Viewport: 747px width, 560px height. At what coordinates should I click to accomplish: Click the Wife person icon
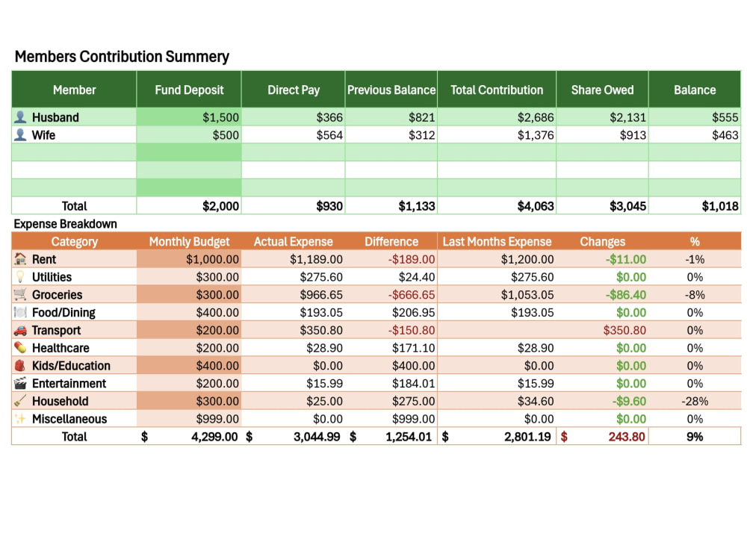[20, 134]
